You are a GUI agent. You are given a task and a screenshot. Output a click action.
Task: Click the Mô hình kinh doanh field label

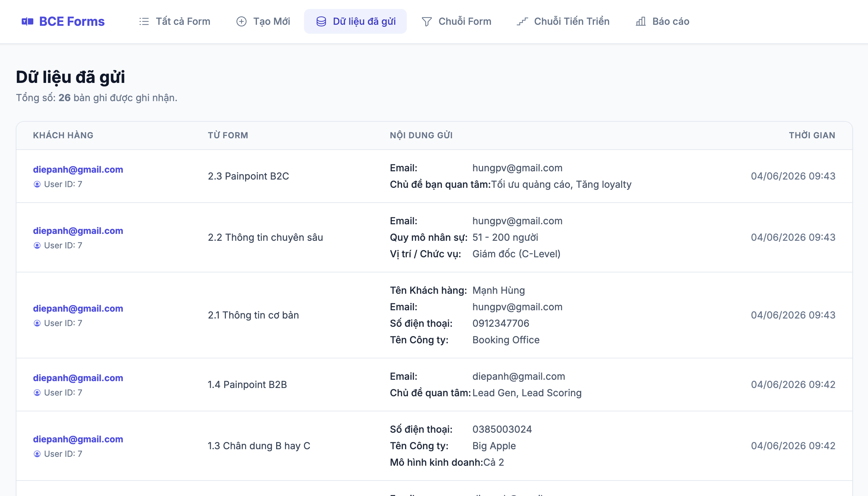pos(437,462)
